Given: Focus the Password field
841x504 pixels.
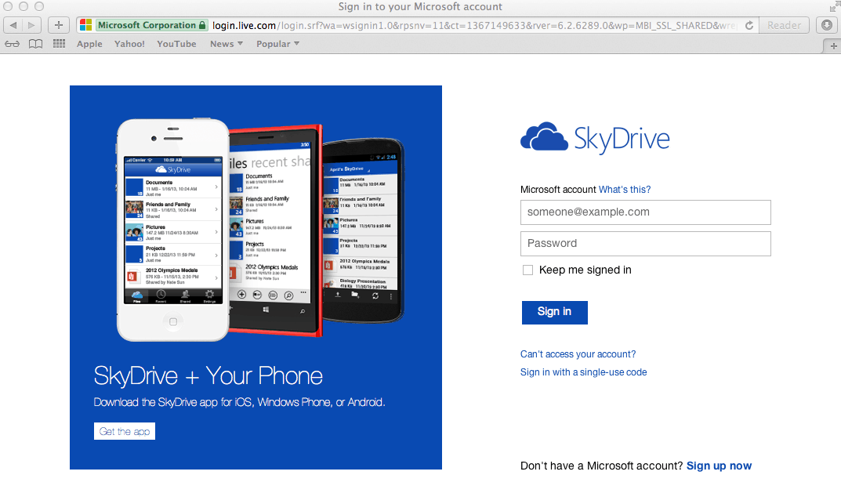Looking at the screenshot, I should [x=645, y=244].
